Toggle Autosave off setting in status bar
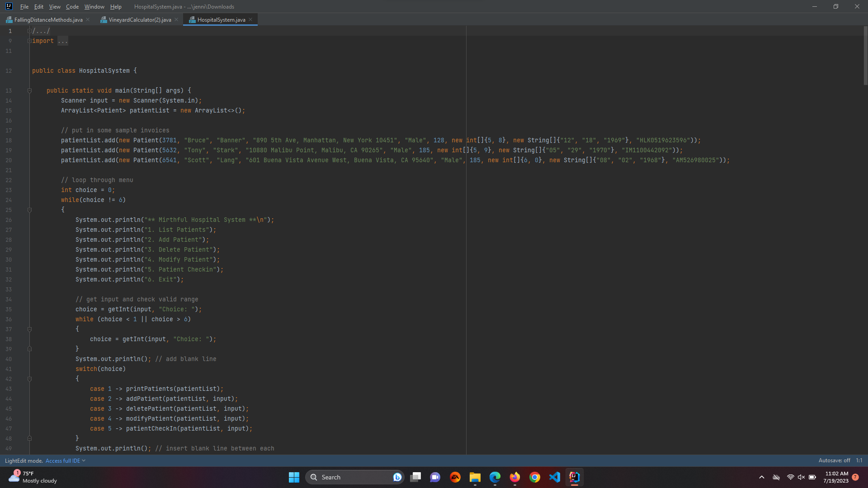 pyautogui.click(x=834, y=460)
